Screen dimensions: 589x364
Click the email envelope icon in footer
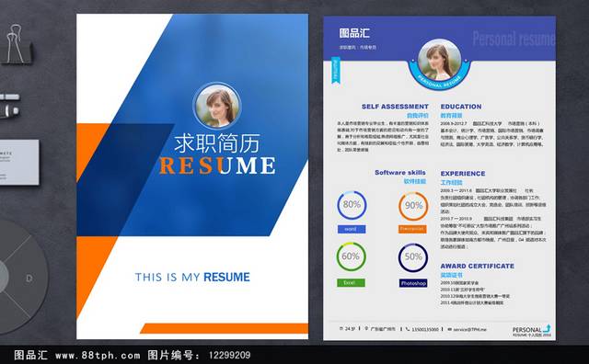pos(449,329)
